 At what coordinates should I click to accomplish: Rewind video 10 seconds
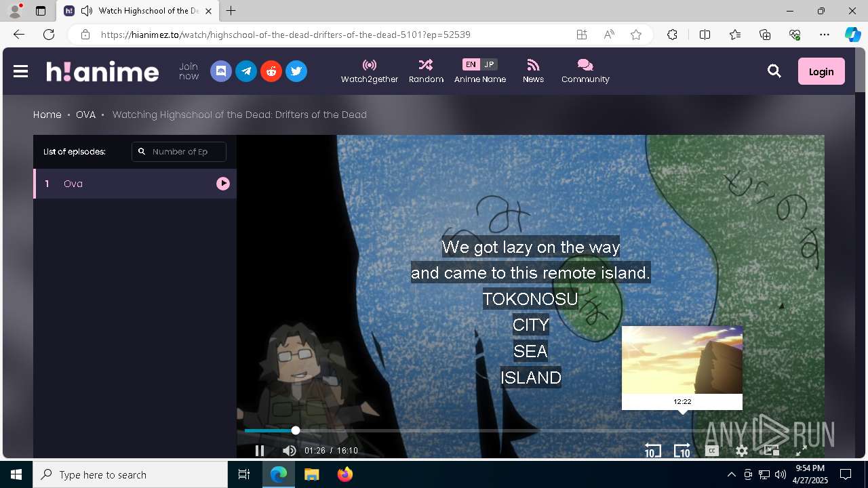[652, 451]
